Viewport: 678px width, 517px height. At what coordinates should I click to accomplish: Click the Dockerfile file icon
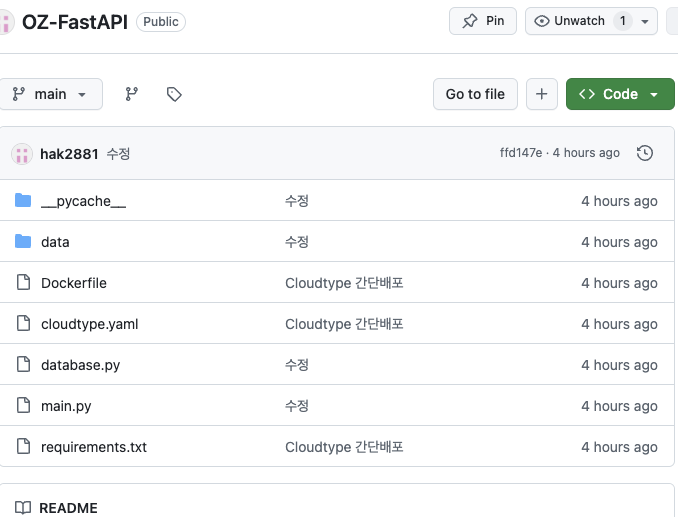pos(23,282)
